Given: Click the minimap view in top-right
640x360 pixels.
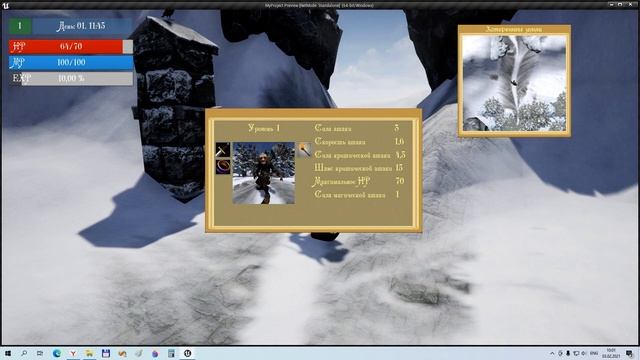Looking at the screenshot, I should pos(514,83).
